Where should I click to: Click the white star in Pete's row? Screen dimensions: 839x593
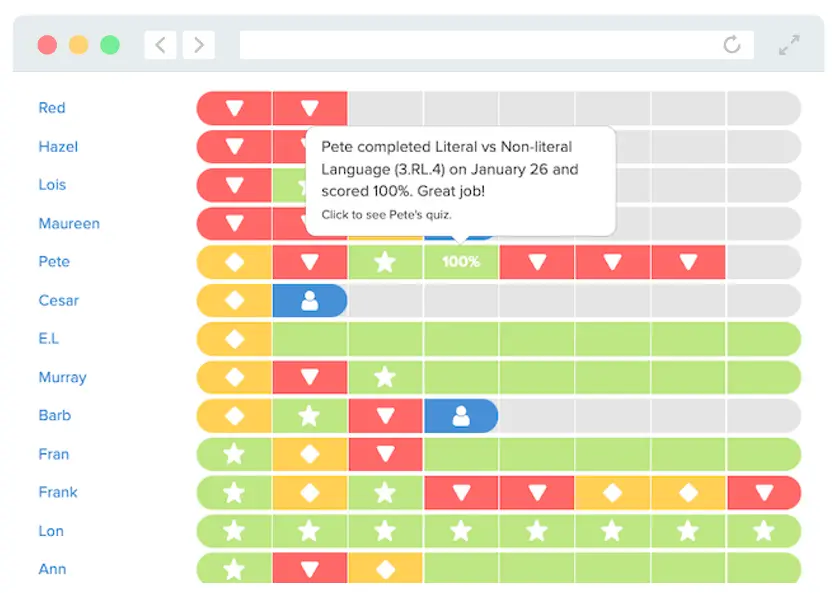(385, 262)
